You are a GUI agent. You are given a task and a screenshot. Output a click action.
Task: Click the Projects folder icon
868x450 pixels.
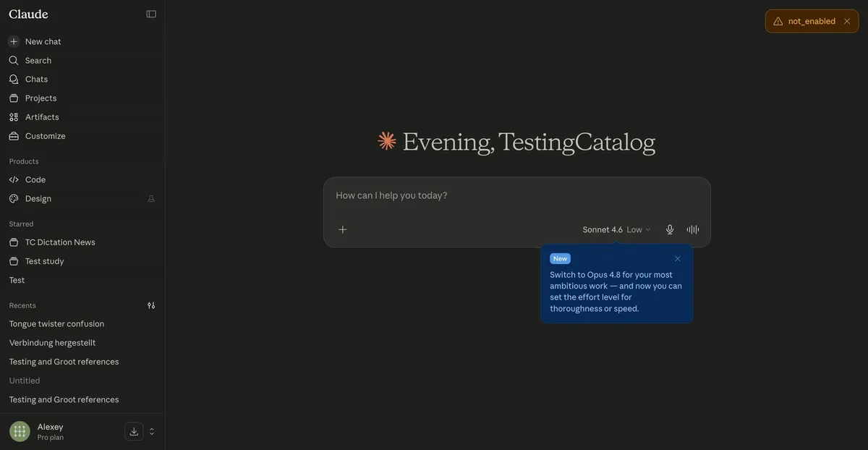click(14, 98)
